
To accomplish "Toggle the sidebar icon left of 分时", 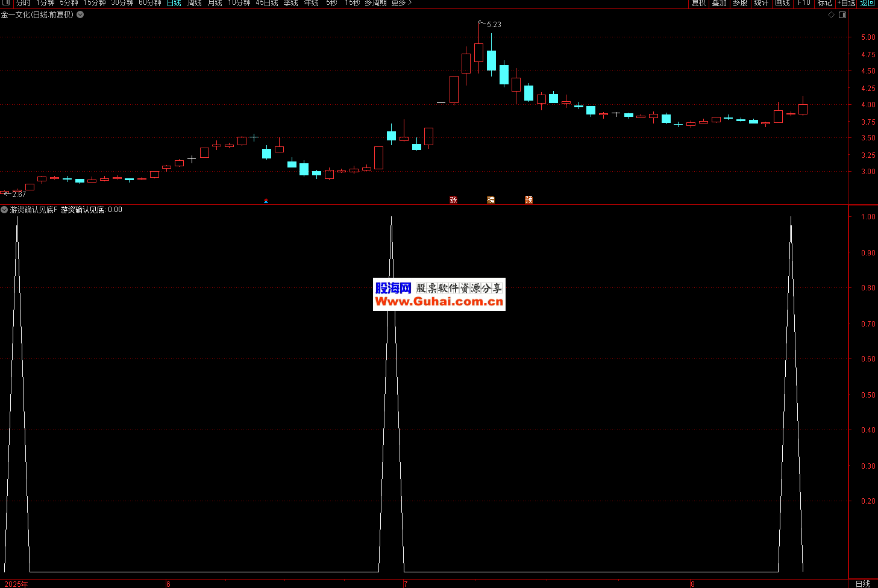I will coord(7,3).
